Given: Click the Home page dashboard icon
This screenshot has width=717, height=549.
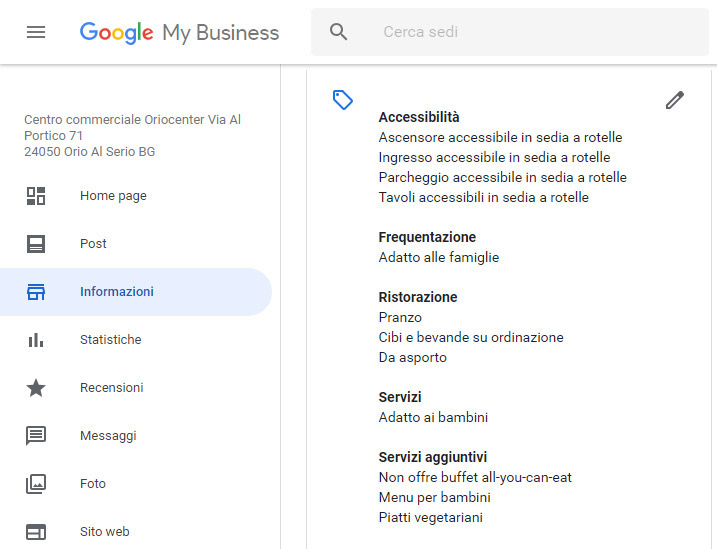Looking at the screenshot, I should coord(36,196).
